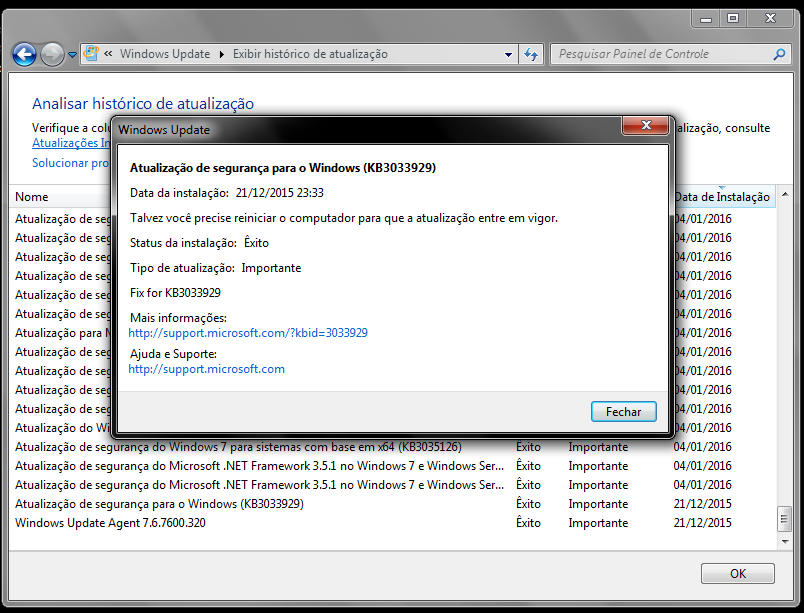
Task: Go to Windows Update breadcrumb
Action: coord(165,54)
